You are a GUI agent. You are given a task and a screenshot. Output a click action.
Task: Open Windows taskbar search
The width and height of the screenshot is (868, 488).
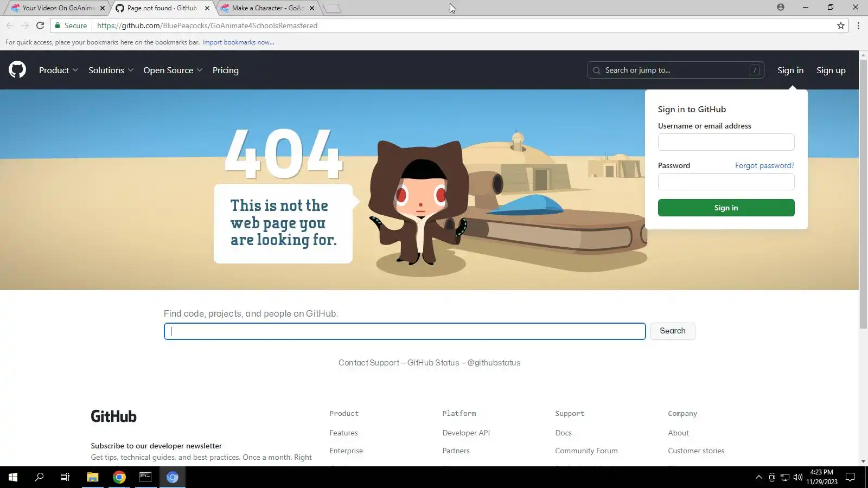pos(39,477)
